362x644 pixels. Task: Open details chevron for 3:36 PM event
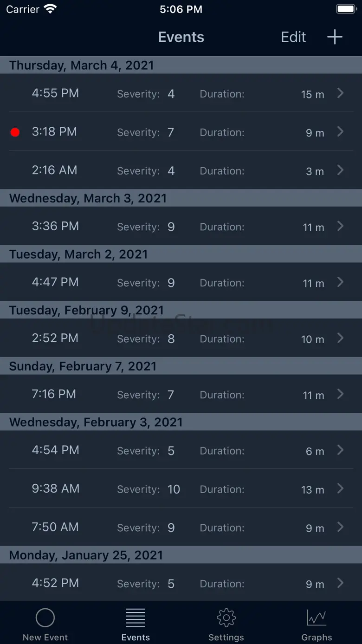click(340, 226)
